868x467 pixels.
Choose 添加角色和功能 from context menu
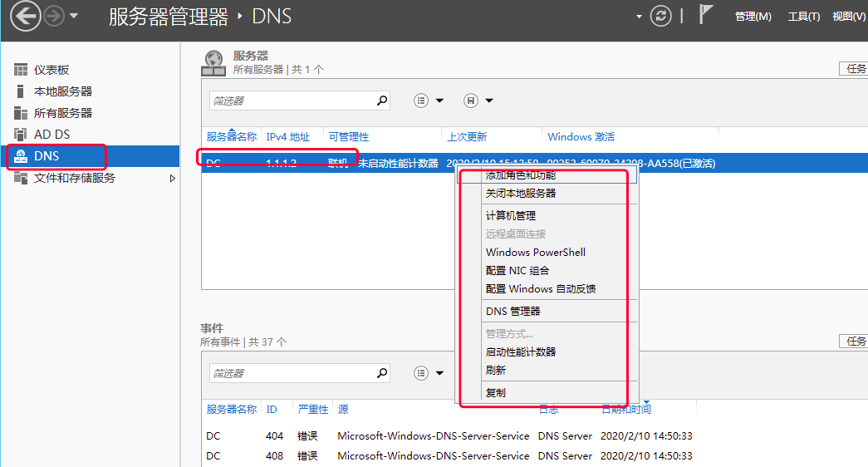[x=547, y=175]
